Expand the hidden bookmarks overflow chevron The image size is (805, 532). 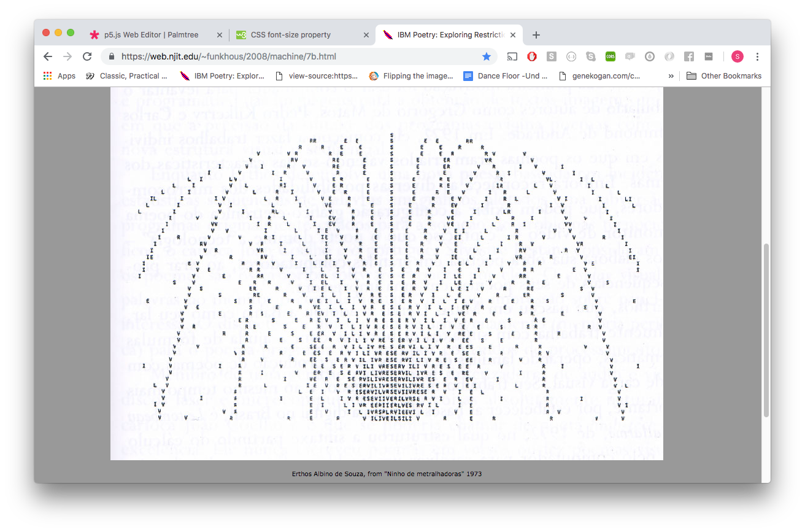671,76
